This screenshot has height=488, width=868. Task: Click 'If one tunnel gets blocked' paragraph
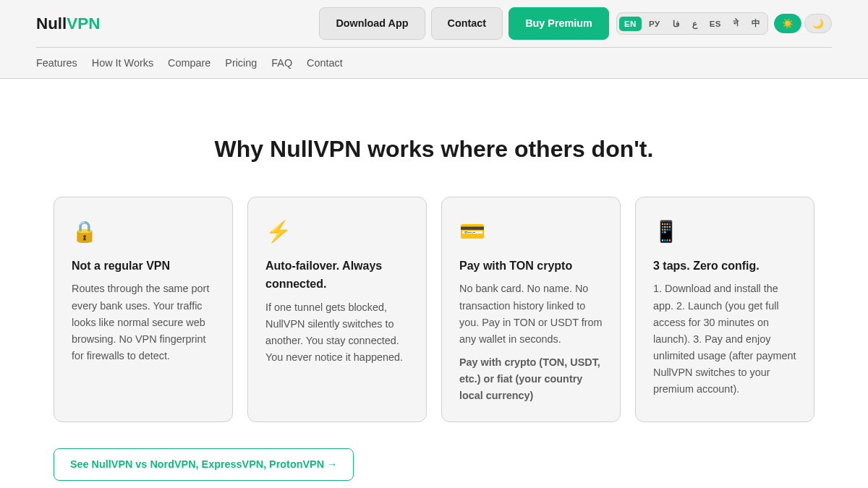click(334, 333)
